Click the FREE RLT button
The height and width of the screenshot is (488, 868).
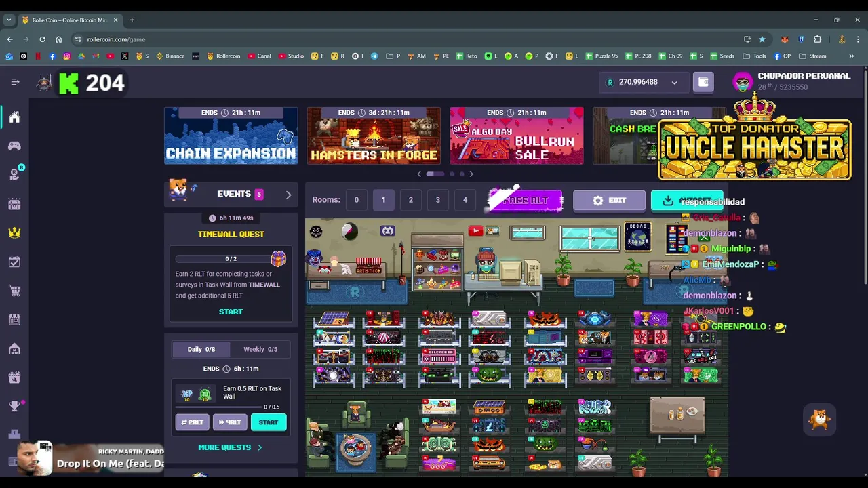526,200
